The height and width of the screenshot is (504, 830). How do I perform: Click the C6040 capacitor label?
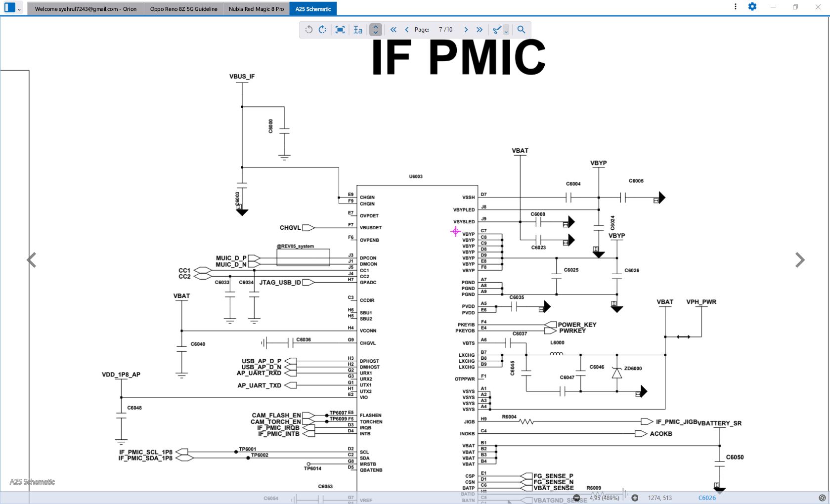[198, 344]
